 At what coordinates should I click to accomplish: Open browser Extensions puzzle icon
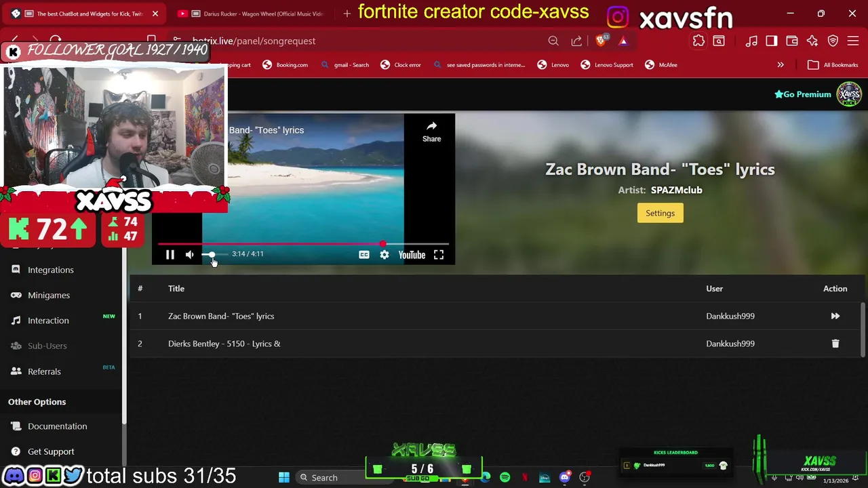(x=698, y=41)
